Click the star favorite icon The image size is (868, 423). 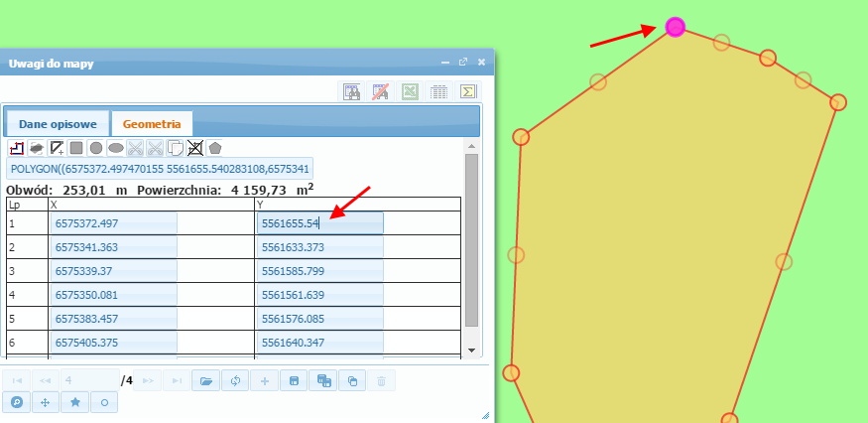point(75,402)
